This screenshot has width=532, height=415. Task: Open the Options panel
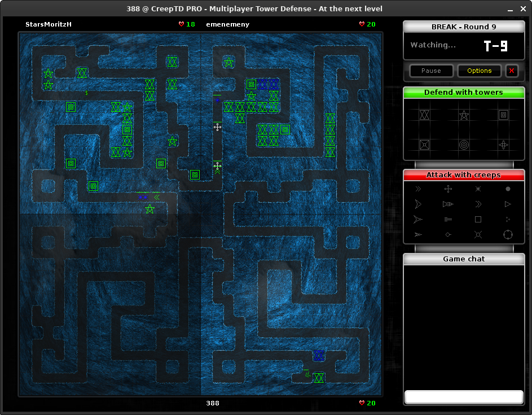[479, 71]
